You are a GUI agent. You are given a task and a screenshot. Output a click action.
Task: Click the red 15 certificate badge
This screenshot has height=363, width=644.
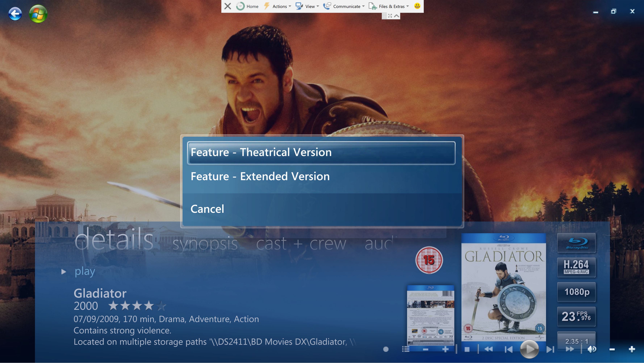coord(429,260)
